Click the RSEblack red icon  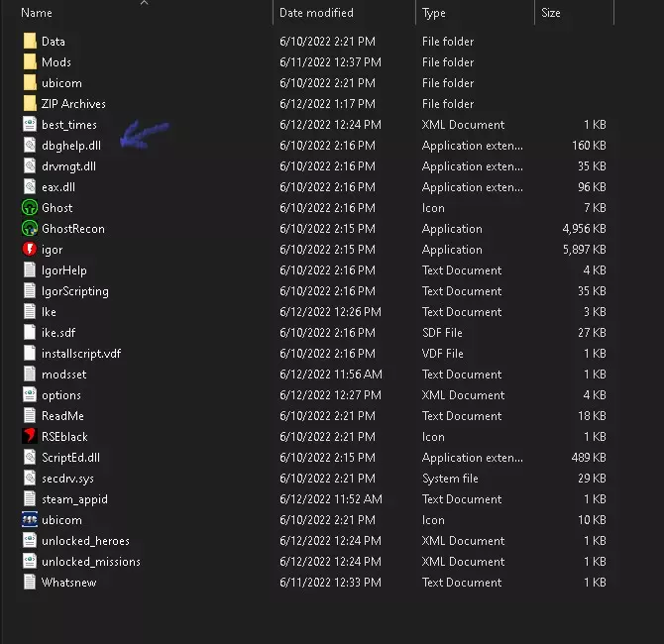coord(30,437)
